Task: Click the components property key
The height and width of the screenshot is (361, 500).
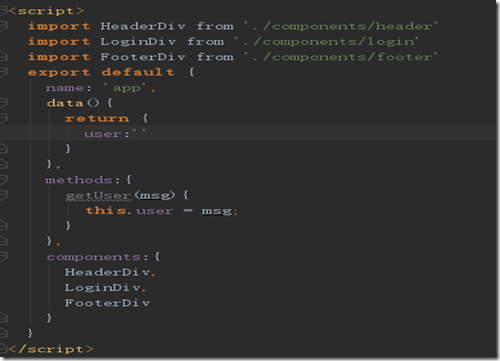Action: point(93,257)
